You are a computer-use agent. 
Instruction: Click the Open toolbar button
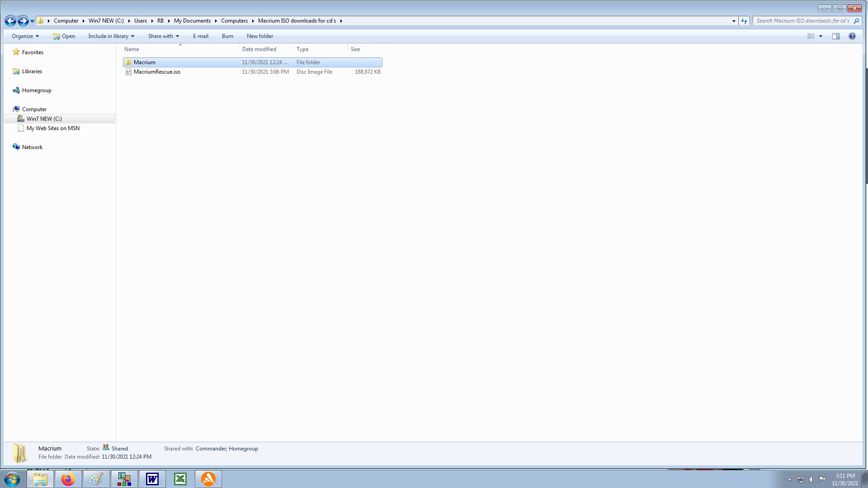pyautogui.click(x=64, y=36)
